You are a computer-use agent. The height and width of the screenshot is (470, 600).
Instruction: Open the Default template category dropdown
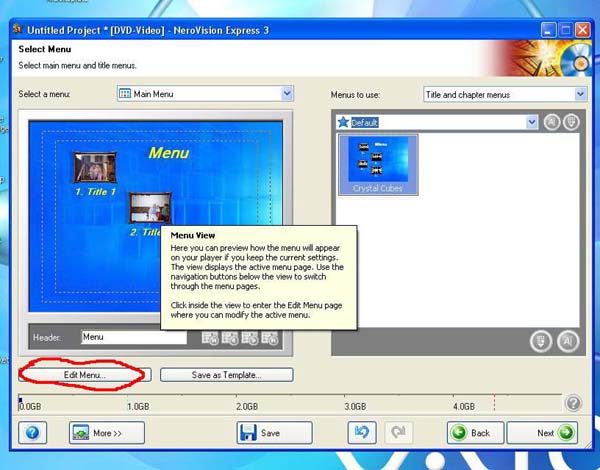pyautogui.click(x=437, y=122)
